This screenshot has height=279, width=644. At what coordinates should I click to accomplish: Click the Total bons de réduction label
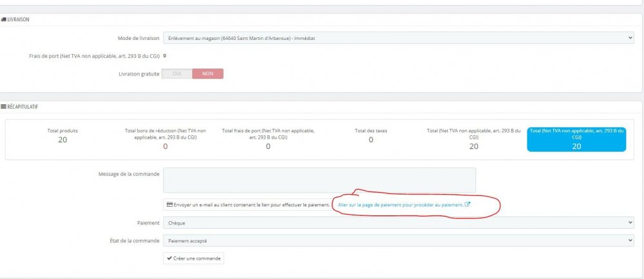coord(166,134)
